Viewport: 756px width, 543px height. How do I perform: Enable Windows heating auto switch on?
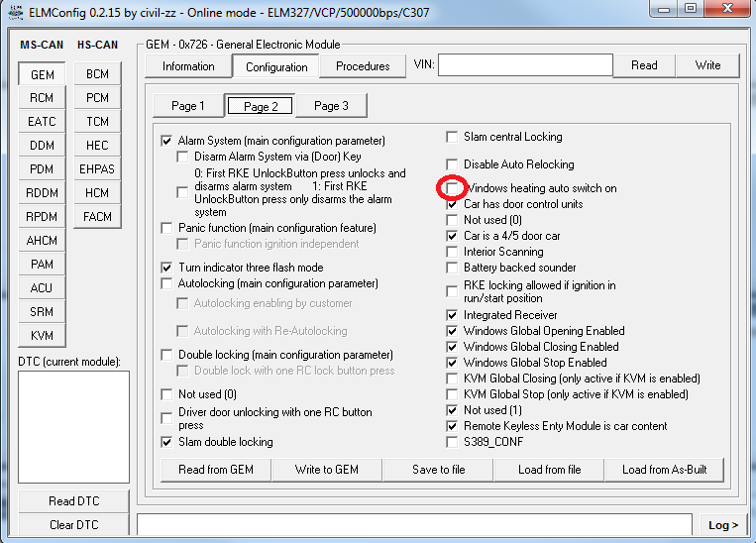click(x=453, y=188)
